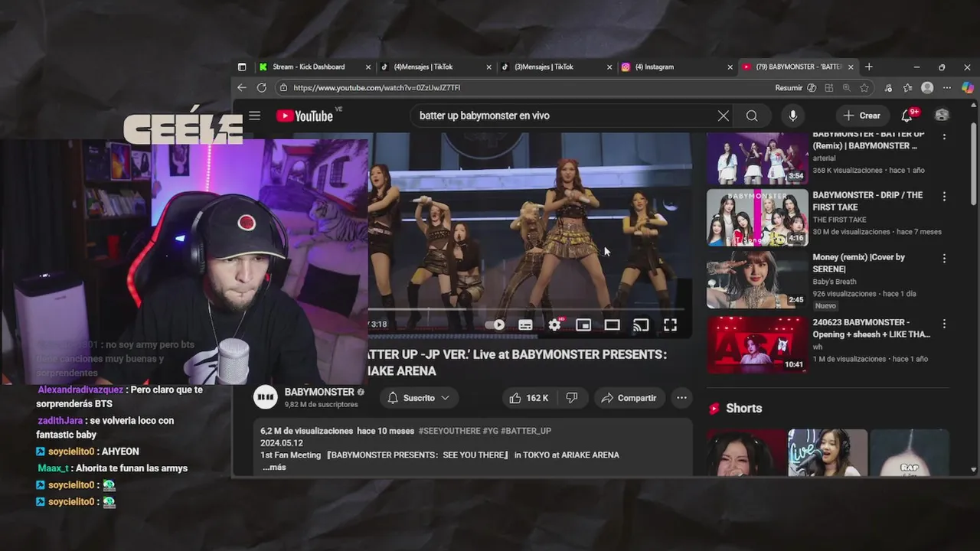
Task: Open the YouTube account avatar menu
Action: click(942, 116)
